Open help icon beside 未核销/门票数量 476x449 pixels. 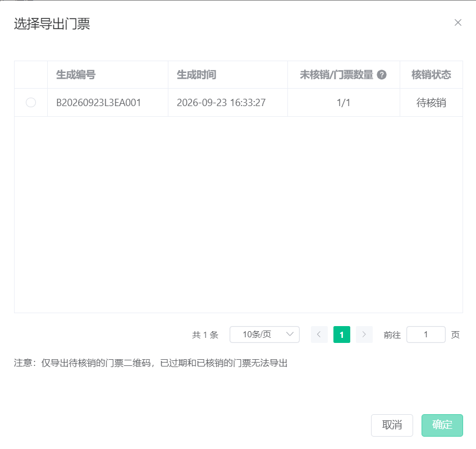[x=382, y=75]
